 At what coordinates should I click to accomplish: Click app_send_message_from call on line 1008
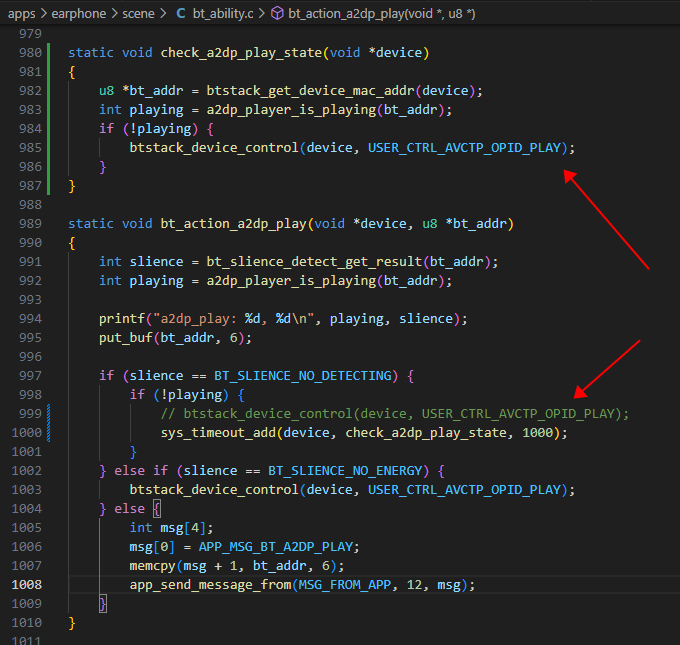210,585
